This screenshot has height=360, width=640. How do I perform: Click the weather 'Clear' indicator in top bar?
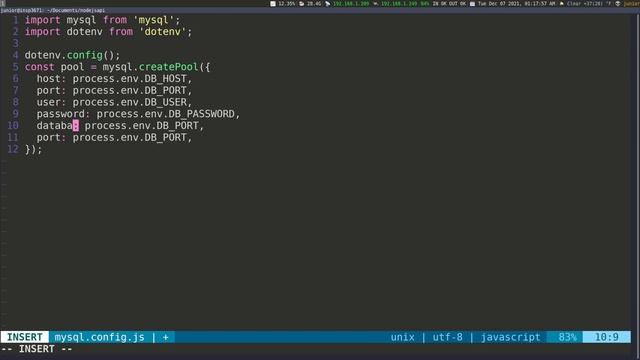coord(573,4)
